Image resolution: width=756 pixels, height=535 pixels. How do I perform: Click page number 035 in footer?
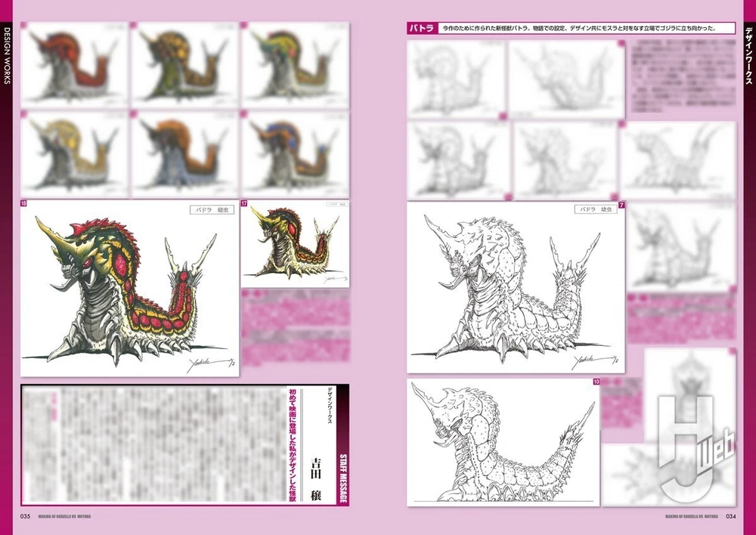click(25, 517)
